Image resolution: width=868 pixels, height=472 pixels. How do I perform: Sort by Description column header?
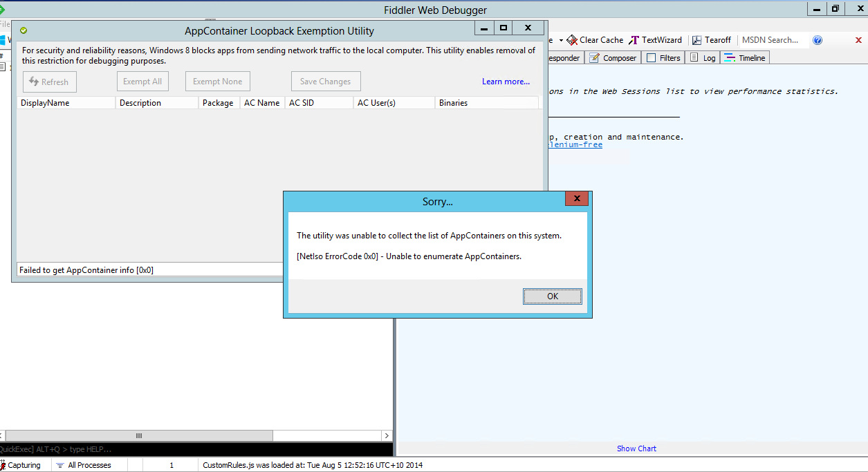coord(157,103)
